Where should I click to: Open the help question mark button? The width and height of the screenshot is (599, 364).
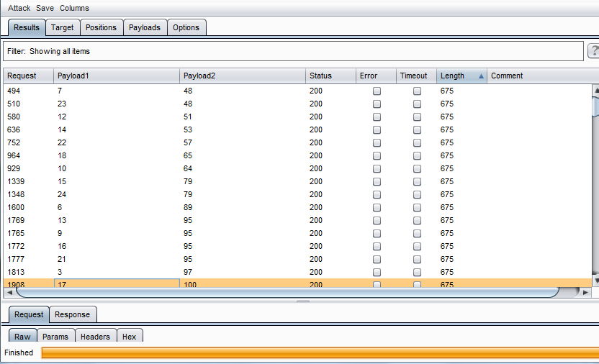pos(594,51)
